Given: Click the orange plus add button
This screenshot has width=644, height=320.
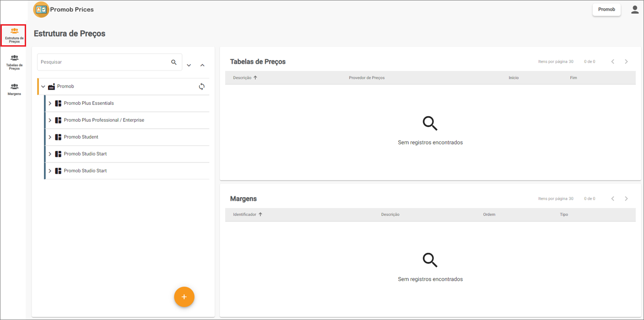Looking at the screenshot, I should pyautogui.click(x=184, y=297).
